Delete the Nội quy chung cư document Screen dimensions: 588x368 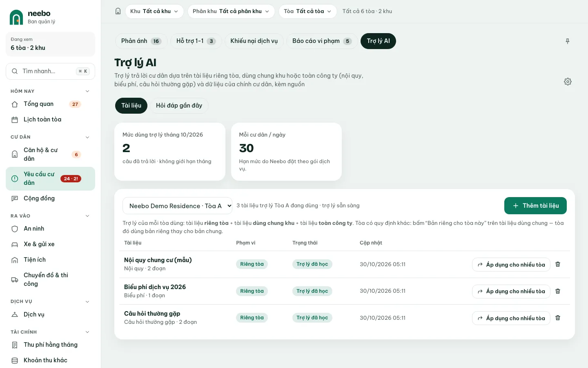pos(558,265)
